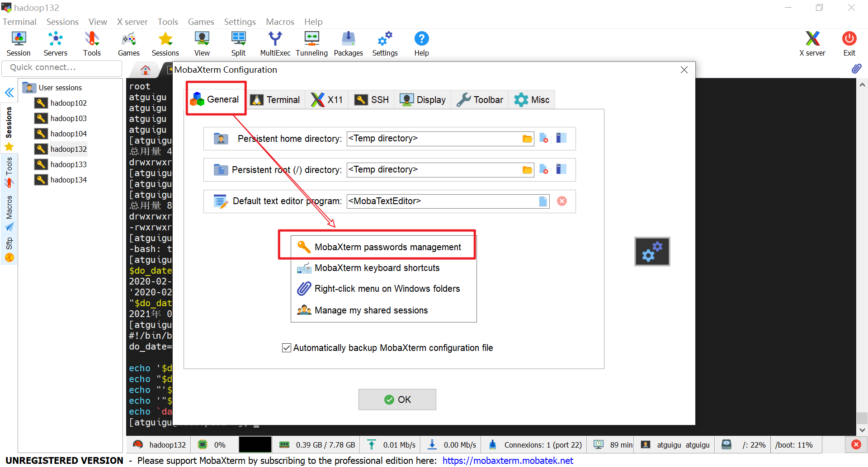Close the MobaXterm Configuration dialog
The height and width of the screenshot is (467, 868).
(x=684, y=70)
